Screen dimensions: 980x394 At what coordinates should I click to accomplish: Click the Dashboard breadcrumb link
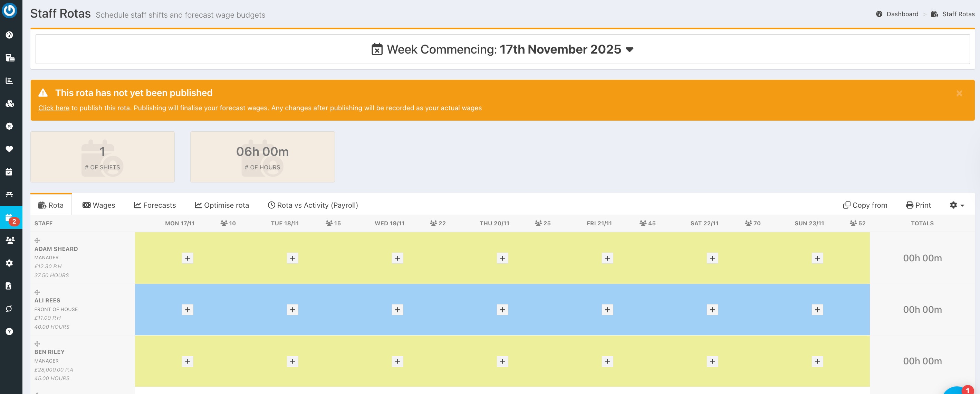pos(902,14)
